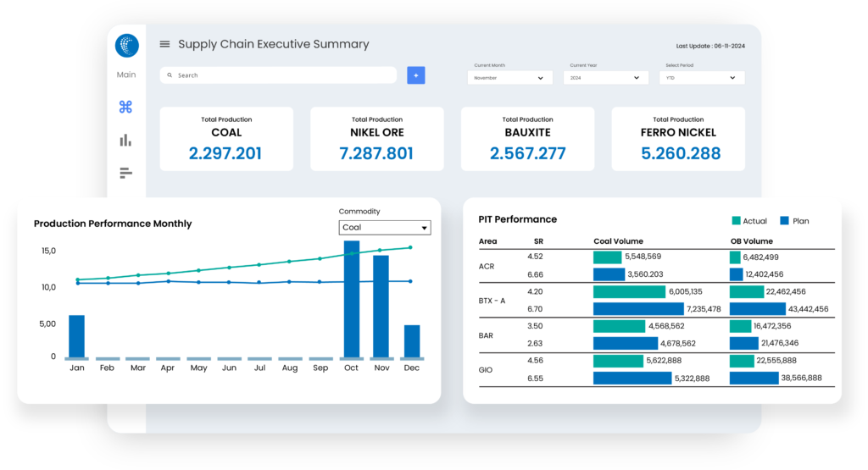868x470 pixels.
Task: Expand the Select Period YTD dropdown
Action: point(701,78)
